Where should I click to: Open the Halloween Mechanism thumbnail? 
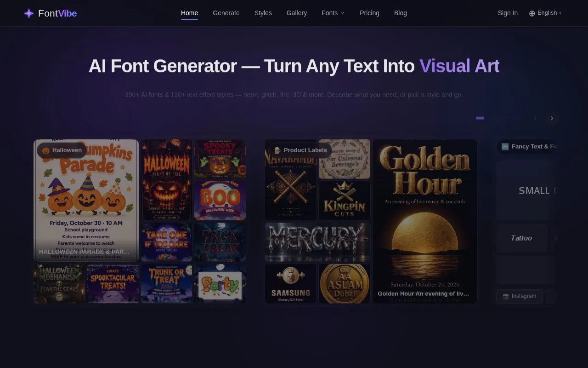pos(59,283)
